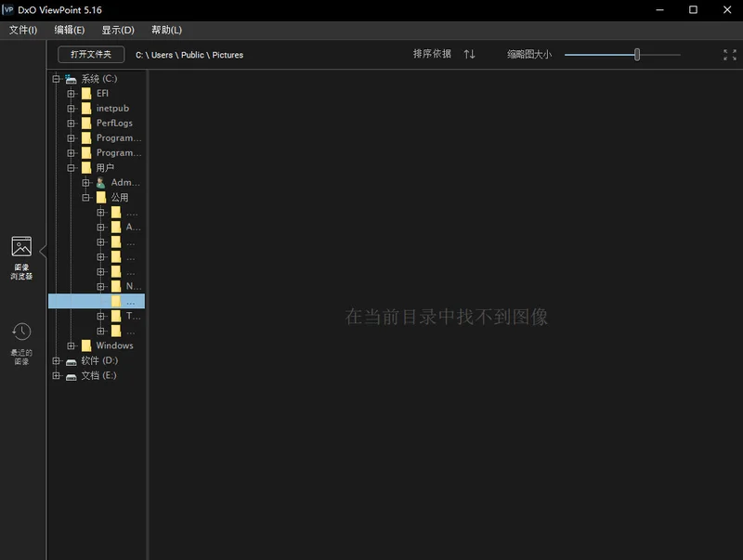The height and width of the screenshot is (560, 743).
Task: Click the Pictures segment in the path
Action: (228, 55)
